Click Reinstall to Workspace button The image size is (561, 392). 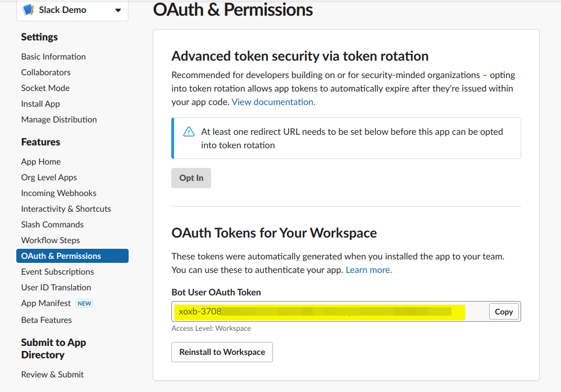click(x=222, y=352)
